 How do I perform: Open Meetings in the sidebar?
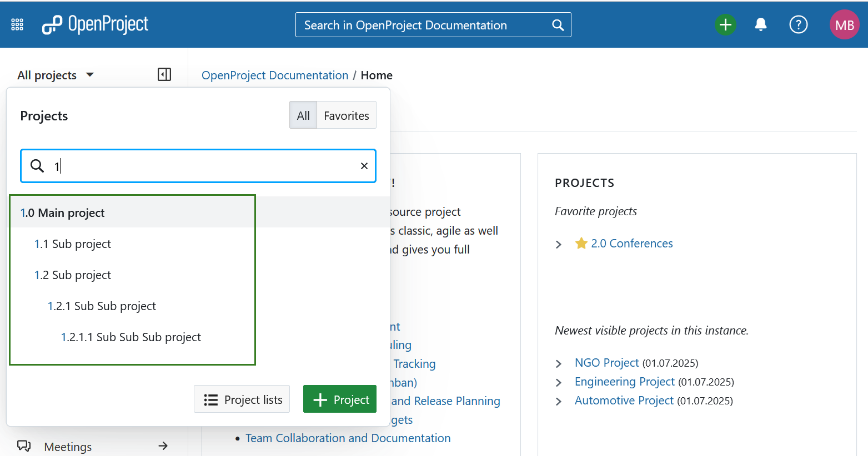coord(68,447)
